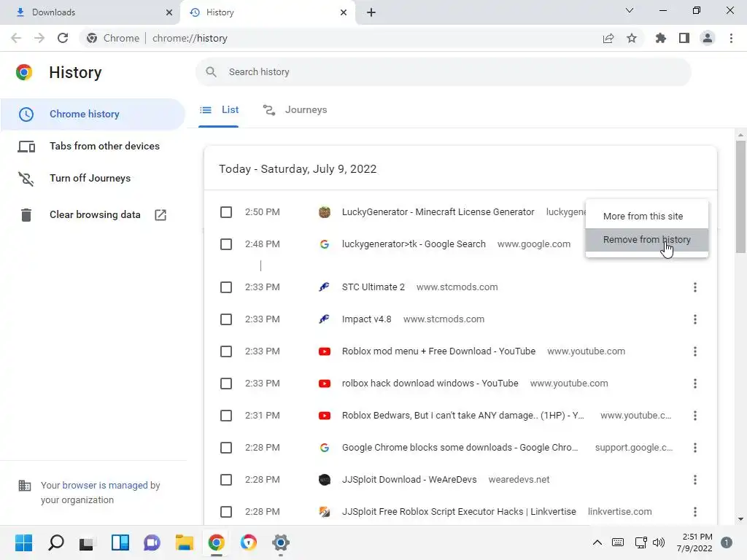Viewport: 747px width, 560px height.
Task: Check the rolbox hack download checkbox
Action: click(x=226, y=384)
